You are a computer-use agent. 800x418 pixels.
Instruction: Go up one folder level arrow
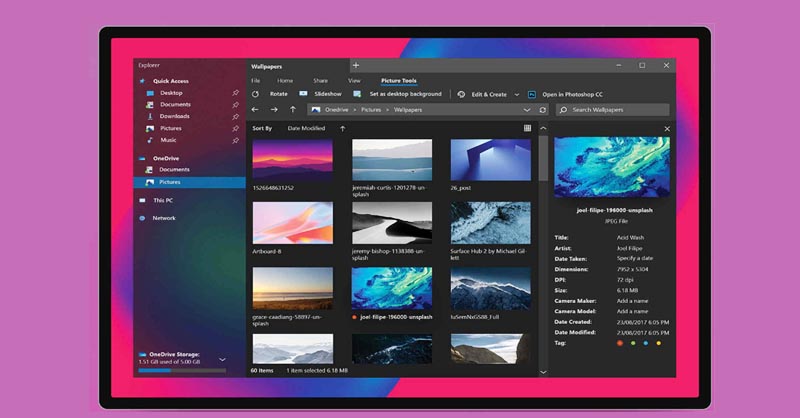(293, 110)
